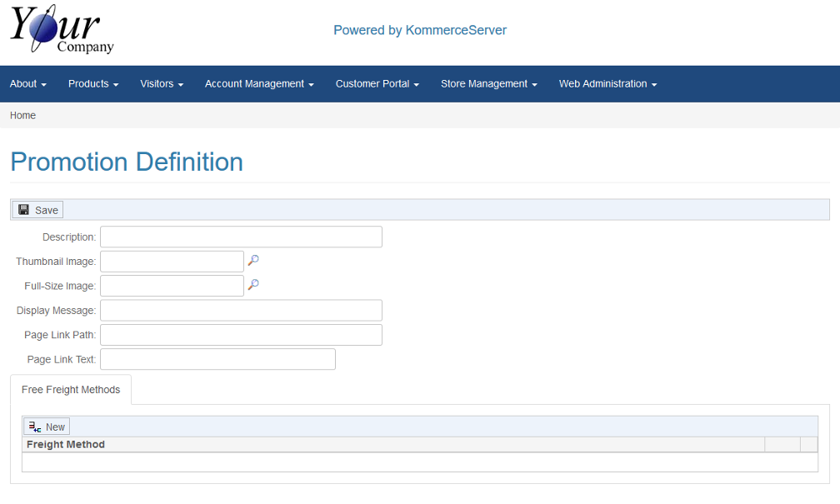Image resolution: width=840 pixels, height=504 pixels.
Task: Click the Freight Method column header
Action: [x=66, y=445]
